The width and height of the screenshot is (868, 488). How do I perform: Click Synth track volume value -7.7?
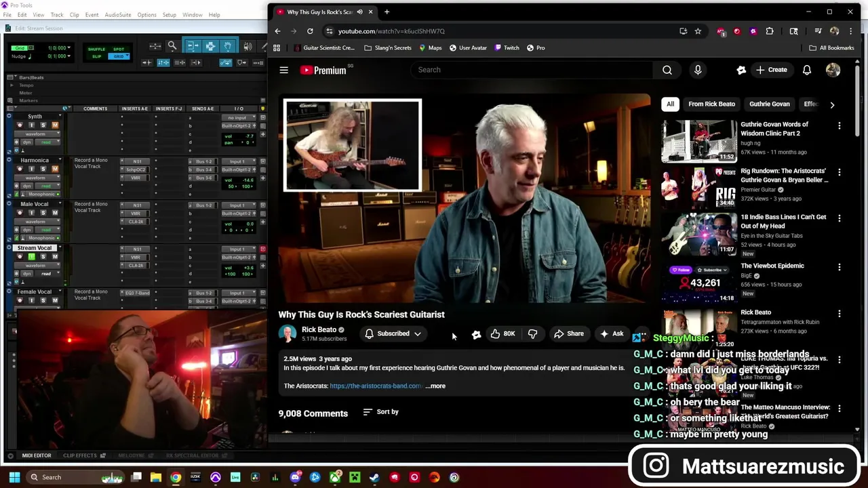point(250,136)
